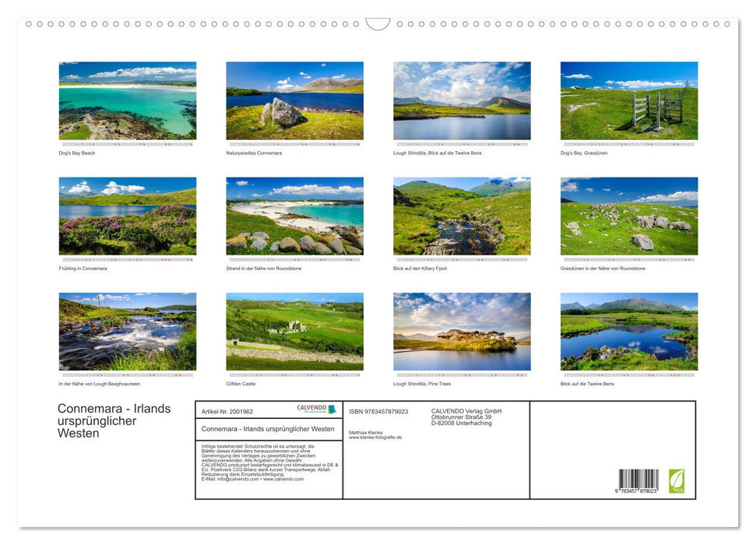756x545 pixels.
Task: Click the Connemara calendar title text
Action: click(114, 420)
